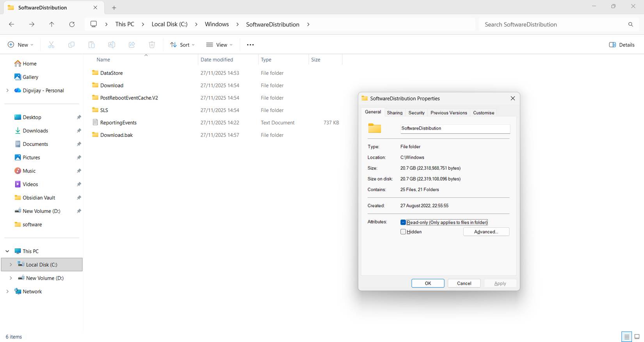Select the General tab
The image size is (644, 342).
pos(373,112)
